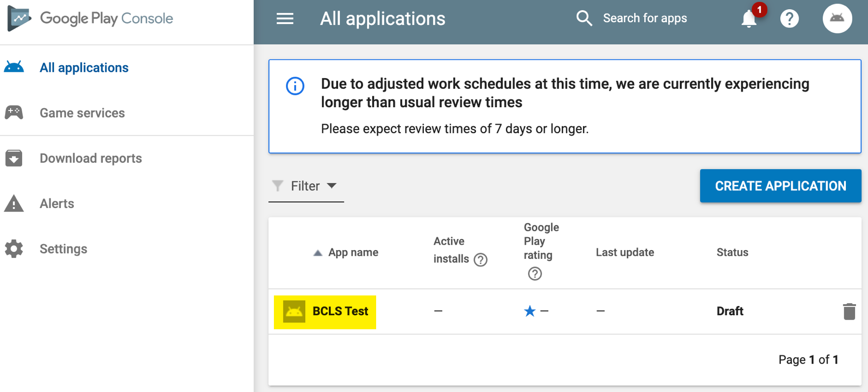Click the All applications page title

pos(382,19)
